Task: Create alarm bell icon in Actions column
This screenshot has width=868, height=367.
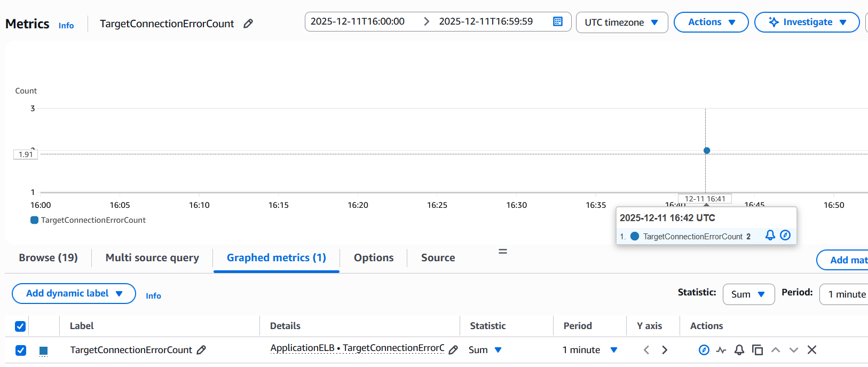Action: coord(739,350)
